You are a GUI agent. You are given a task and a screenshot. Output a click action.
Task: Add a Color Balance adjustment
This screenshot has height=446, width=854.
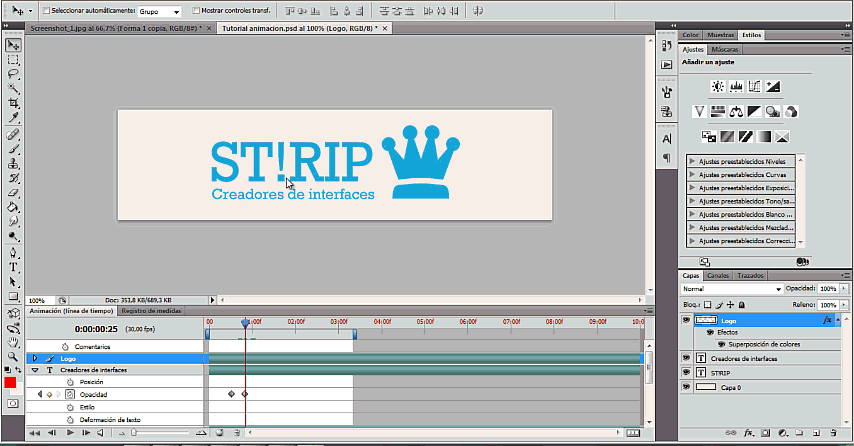[736, 112]
